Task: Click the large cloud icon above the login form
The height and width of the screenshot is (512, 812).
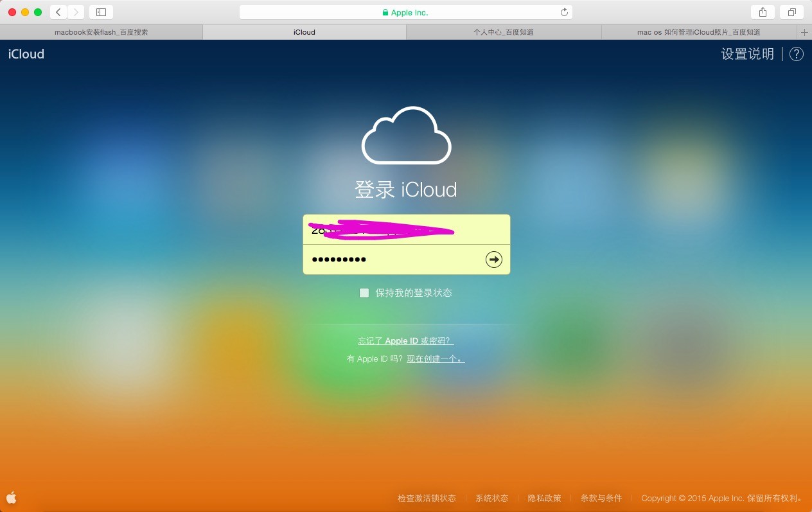Action: pos(406,135)
